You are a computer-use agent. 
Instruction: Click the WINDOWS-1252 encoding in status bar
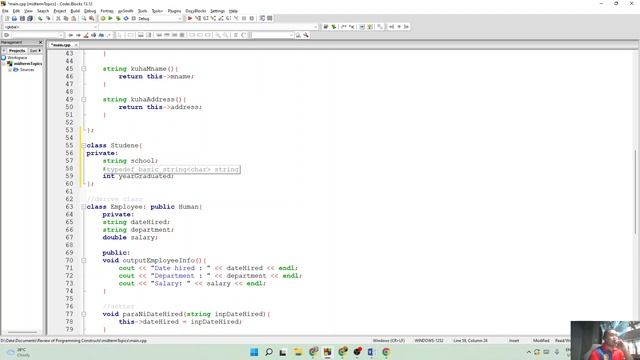[x=429, y=340]
